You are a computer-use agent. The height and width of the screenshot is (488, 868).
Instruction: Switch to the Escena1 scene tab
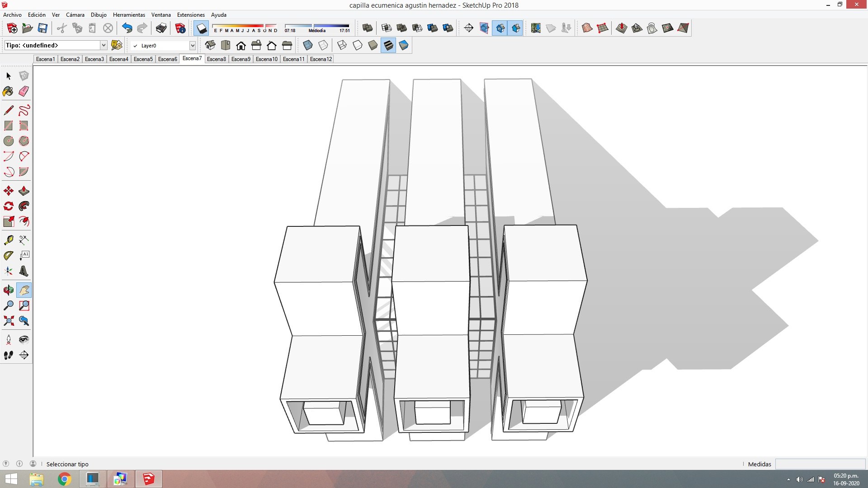pos(46,59)
